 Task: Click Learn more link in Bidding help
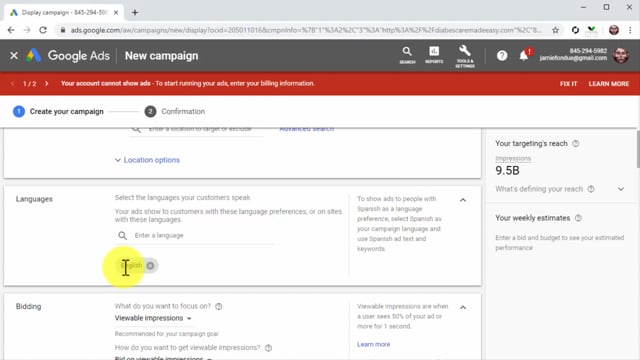[x=373, y=344]
